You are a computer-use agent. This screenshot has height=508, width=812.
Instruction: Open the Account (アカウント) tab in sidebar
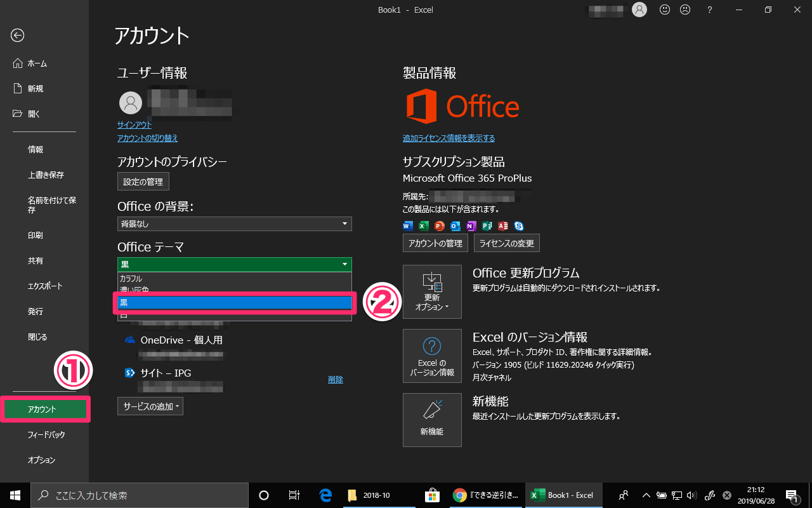click(44, 410)
